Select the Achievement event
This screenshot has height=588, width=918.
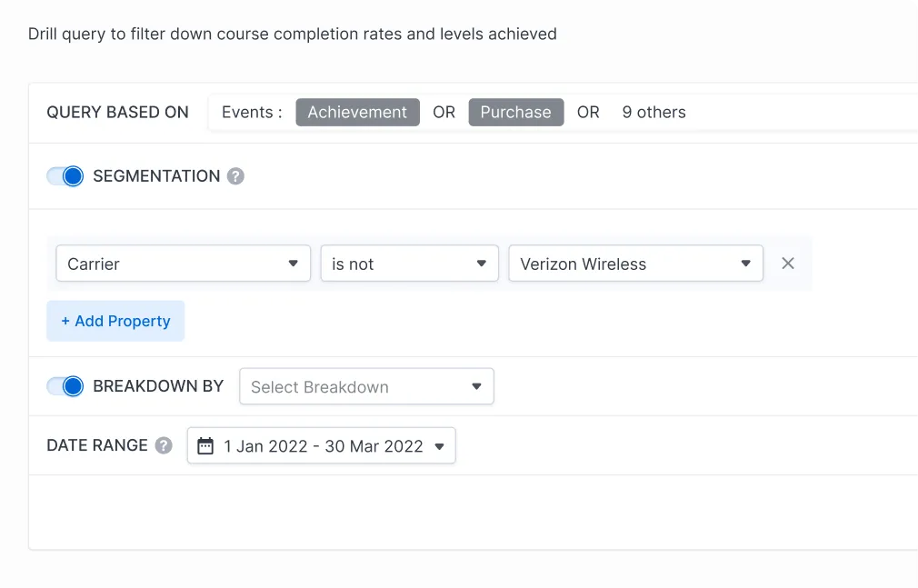(x=356, y=112)
